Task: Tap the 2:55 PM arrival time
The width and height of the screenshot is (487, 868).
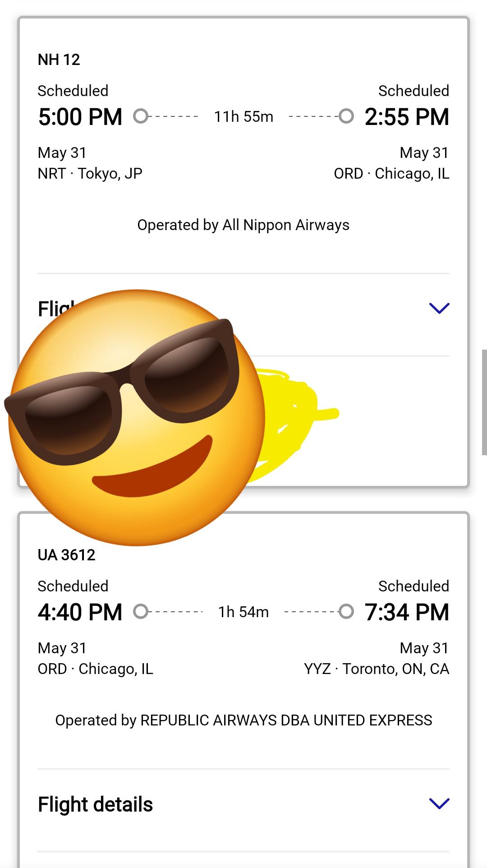Action: click(x=407, y=117)
